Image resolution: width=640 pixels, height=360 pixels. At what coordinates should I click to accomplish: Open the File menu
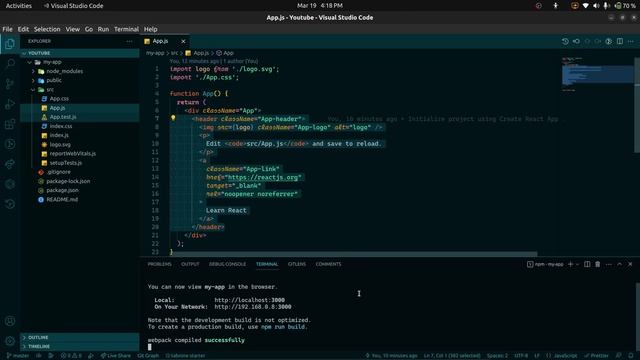click(x=7, y=29)
